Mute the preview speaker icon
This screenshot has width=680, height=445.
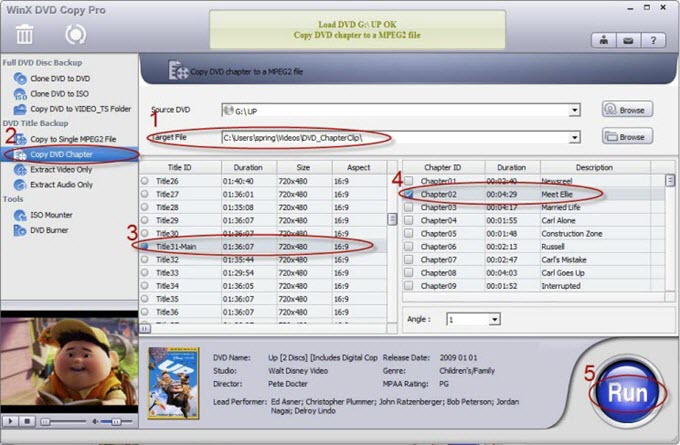95,421
